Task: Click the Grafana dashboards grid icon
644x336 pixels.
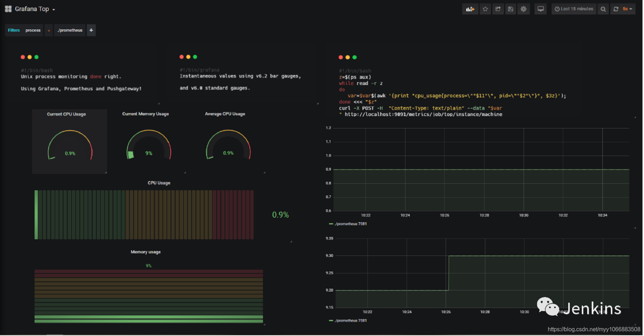Action: tap(8, 9)
